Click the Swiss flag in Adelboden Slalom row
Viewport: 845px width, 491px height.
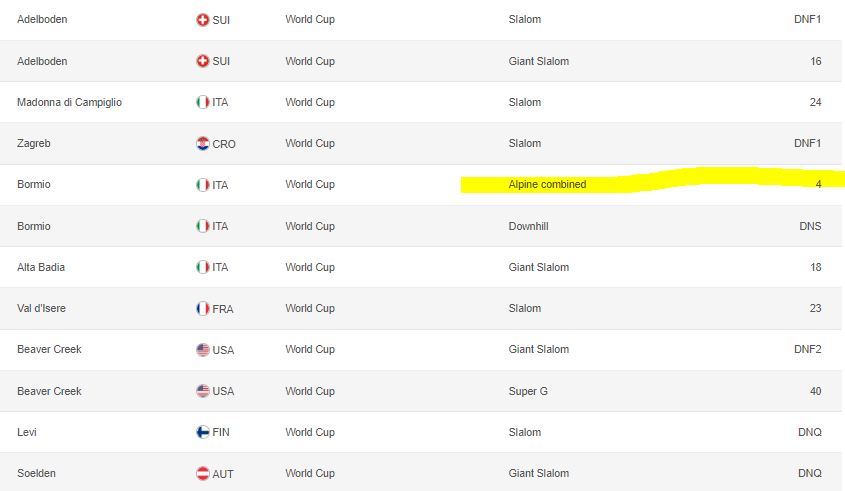(203, 20)
